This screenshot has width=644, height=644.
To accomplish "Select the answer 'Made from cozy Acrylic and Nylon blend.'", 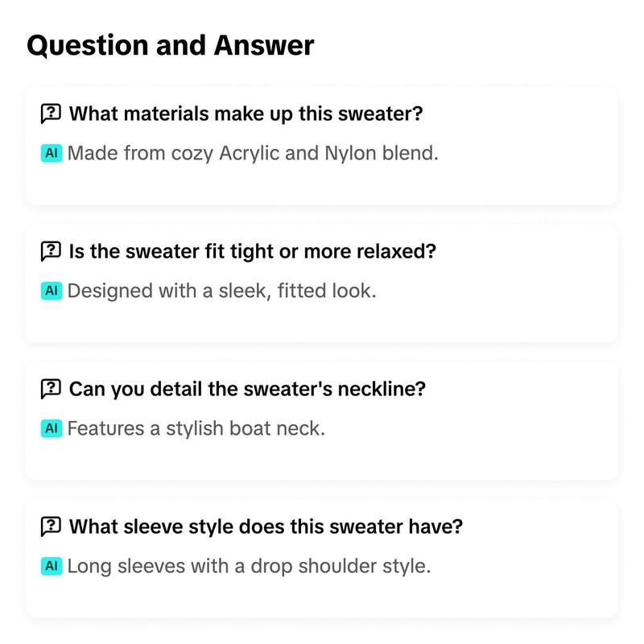I will 253,153.
